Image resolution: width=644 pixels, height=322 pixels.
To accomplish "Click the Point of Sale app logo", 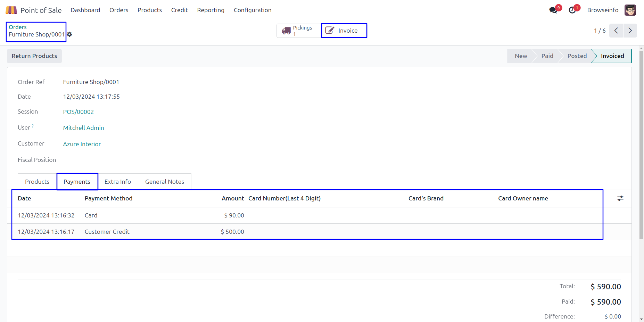I will 11,10.
